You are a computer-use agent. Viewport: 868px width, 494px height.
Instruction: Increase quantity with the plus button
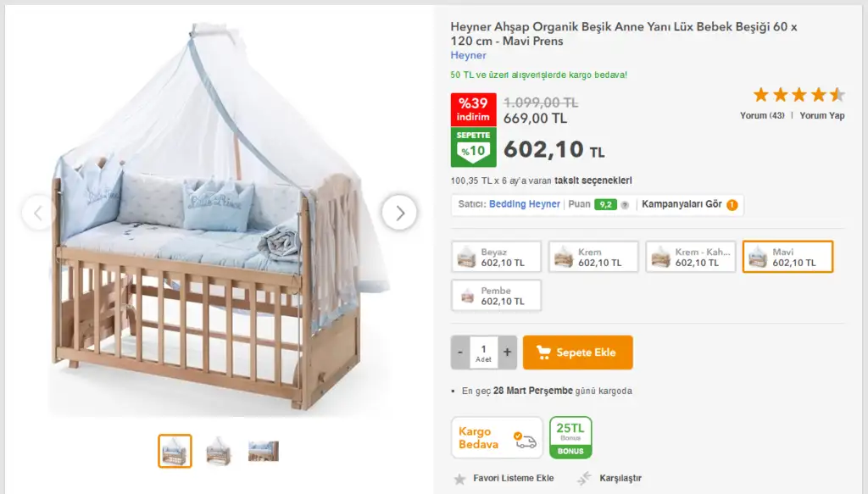[507, 352]
